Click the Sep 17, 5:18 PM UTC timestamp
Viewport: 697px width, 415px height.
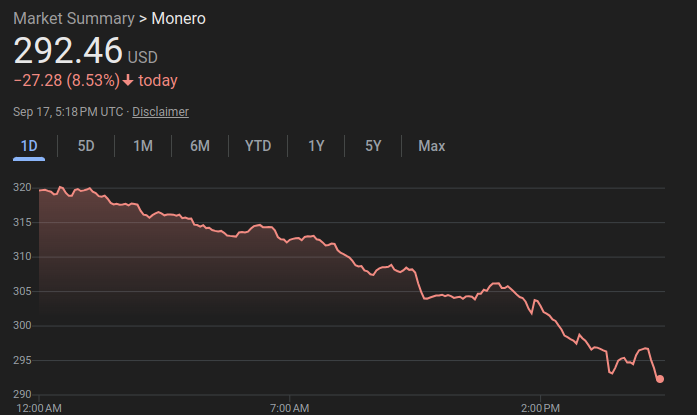coord(68,112)
